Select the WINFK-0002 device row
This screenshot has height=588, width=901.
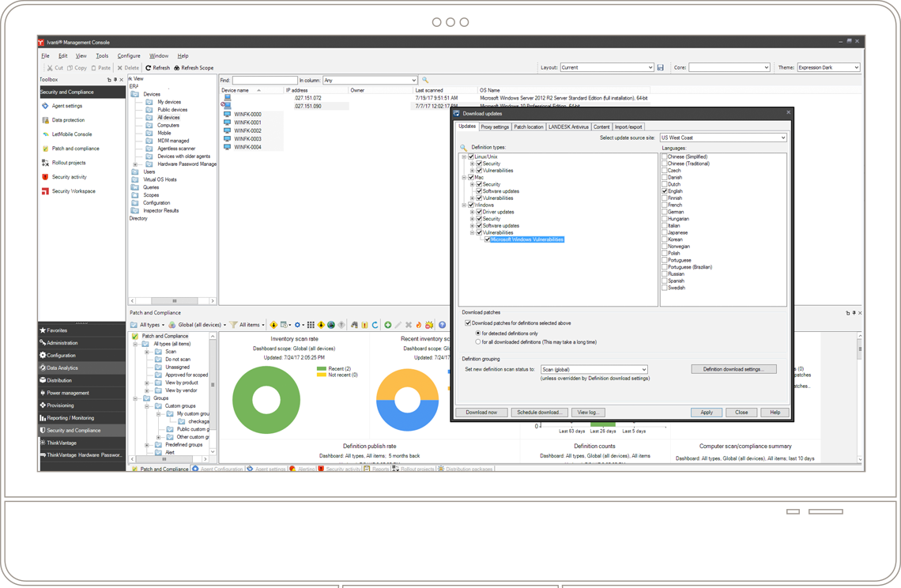coord(253,130)
